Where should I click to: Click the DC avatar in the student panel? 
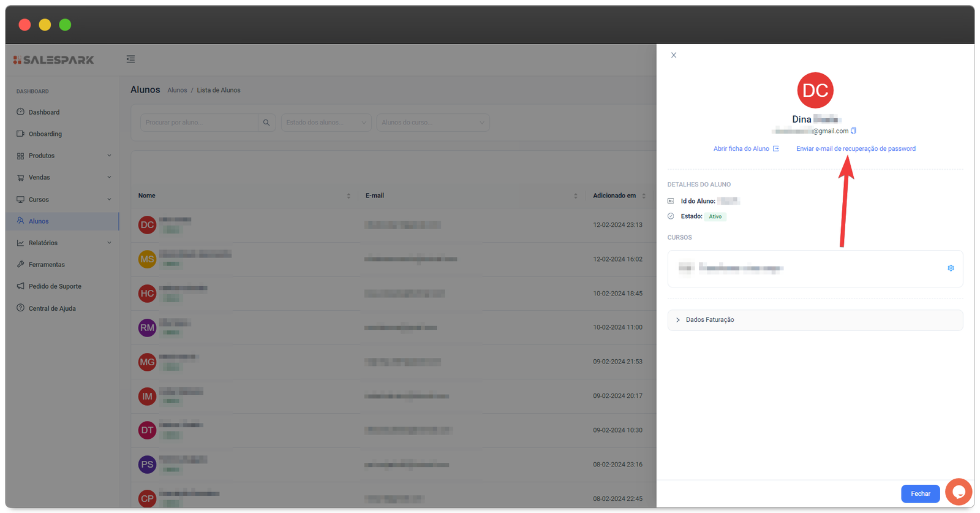point(815,91)
